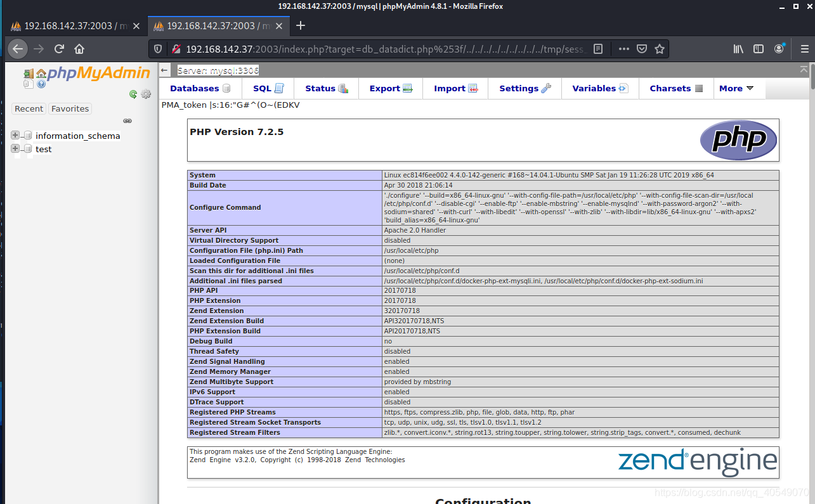Image resolution: width=815 pixels, height=504 pixels.
Task: Click the Zend Extension value 320170718
Action: coord(401,311)
